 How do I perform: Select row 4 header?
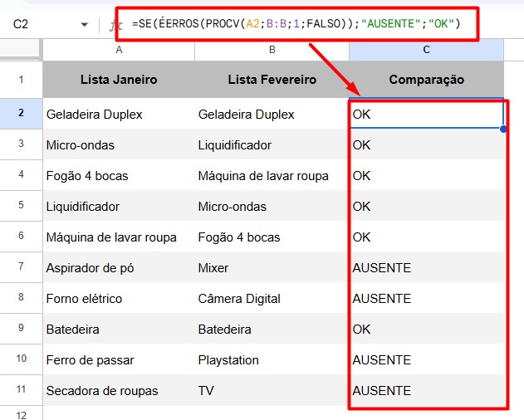pyautogui.click(x=21, y=175)
